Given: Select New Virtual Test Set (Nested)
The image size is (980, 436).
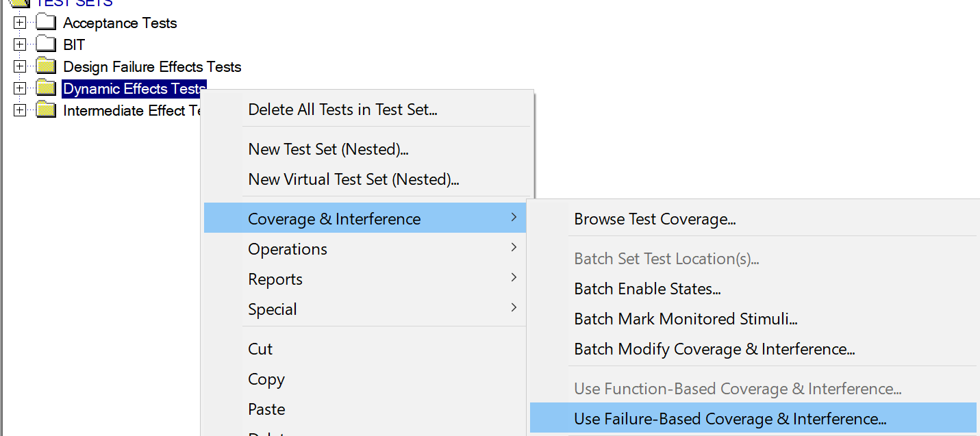Looking at the screenshot, I should click(x=353, y=179).
